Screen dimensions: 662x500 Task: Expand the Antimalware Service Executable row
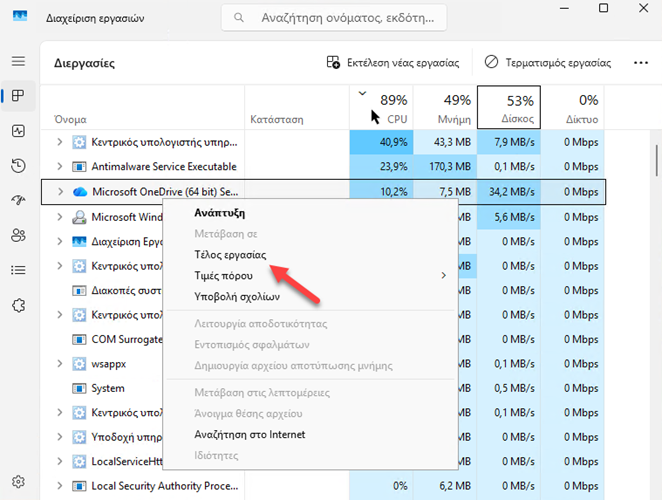(60, 166)
